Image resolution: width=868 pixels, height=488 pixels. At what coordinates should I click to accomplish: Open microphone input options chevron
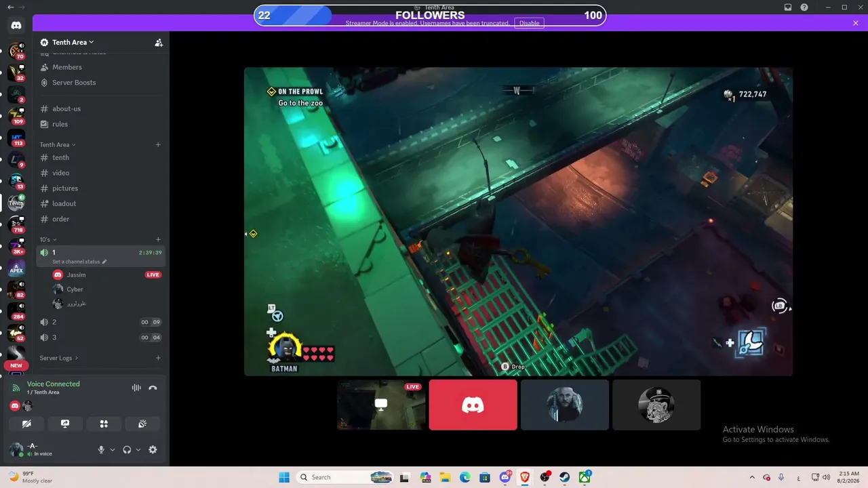pyautogui.click(x=113, y=449)
